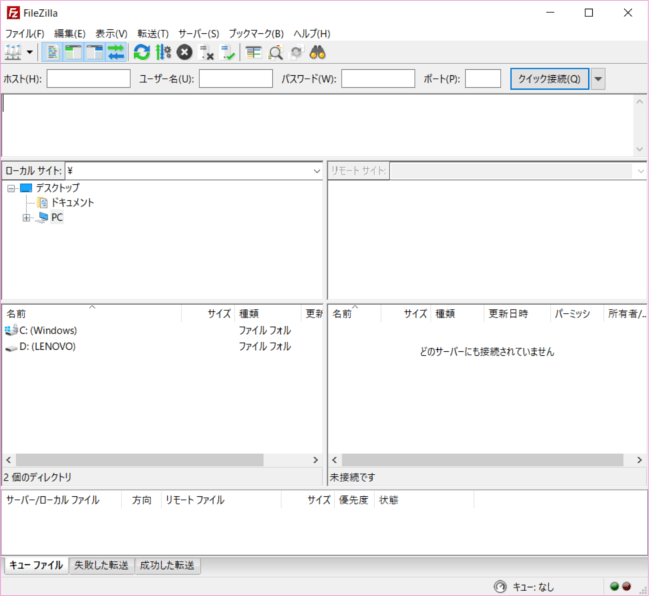
Task: Click local list left scroll arrow
Action: tap(9, 460)
